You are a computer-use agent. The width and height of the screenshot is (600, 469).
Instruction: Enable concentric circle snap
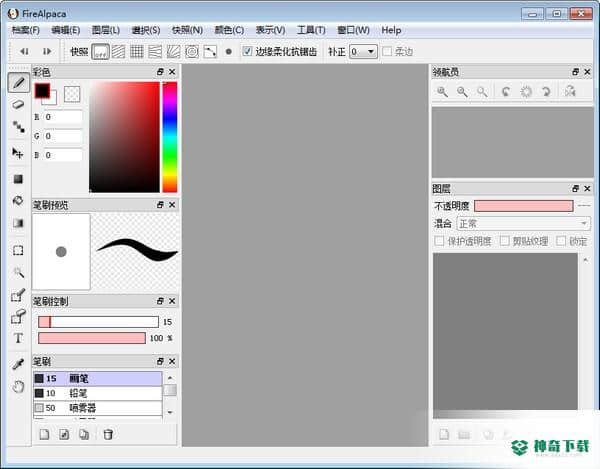pos(192,51)
